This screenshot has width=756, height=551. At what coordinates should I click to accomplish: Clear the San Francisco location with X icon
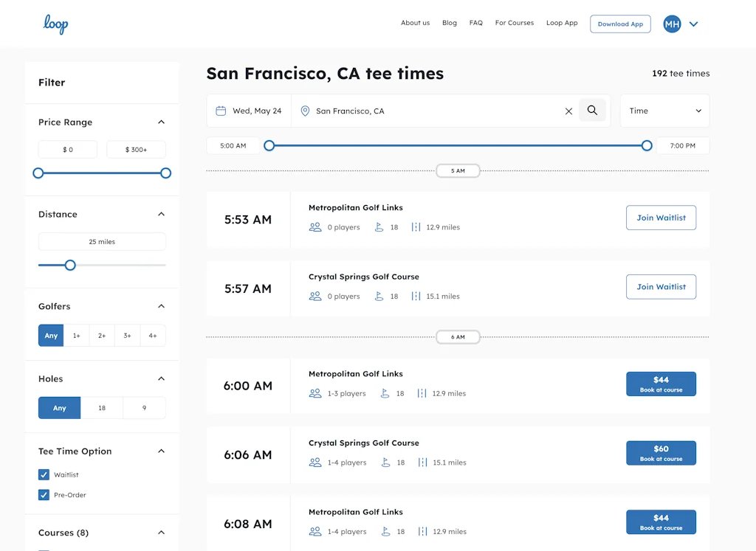tap(568, 111)
